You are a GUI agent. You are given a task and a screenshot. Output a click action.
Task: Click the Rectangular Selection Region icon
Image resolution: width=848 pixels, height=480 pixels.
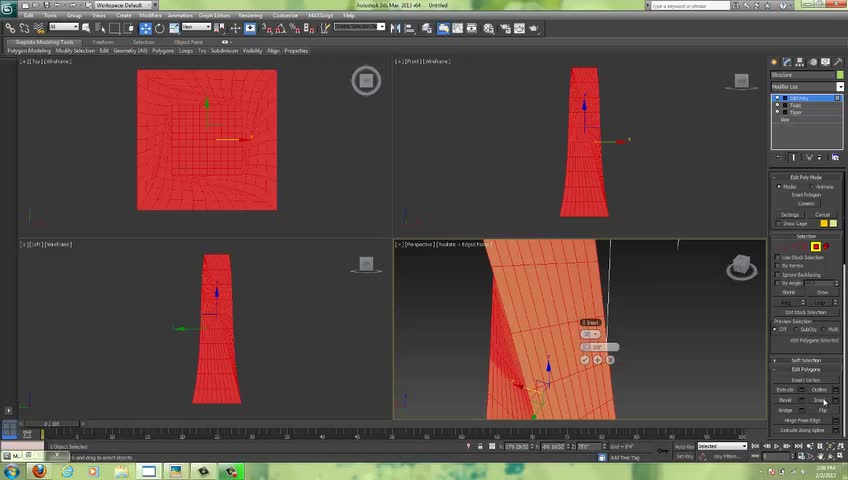(115, 28)
